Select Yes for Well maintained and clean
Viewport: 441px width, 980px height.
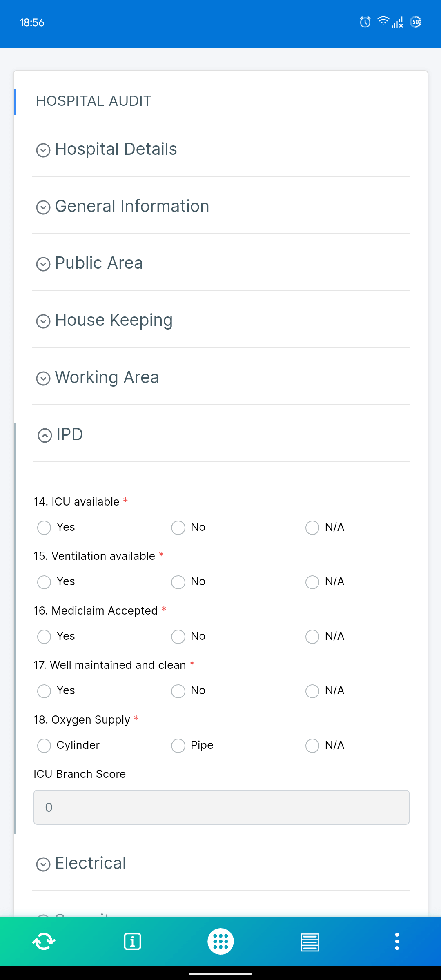coord(44,691)
